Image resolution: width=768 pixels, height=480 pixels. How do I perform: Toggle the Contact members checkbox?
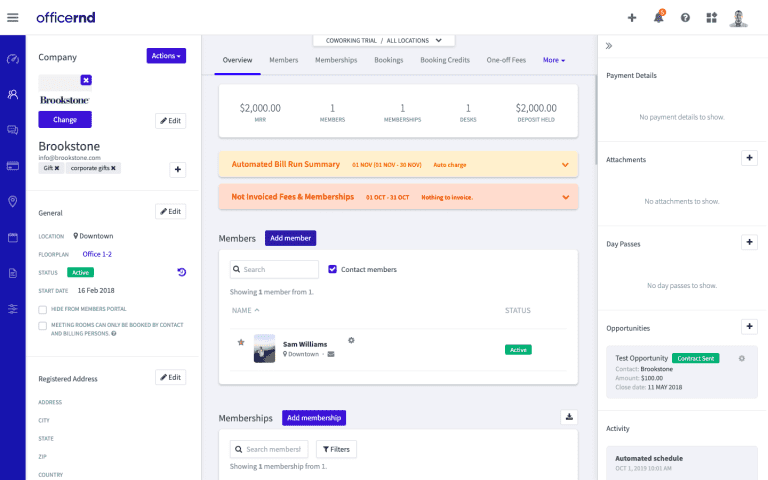coord(333,269)
